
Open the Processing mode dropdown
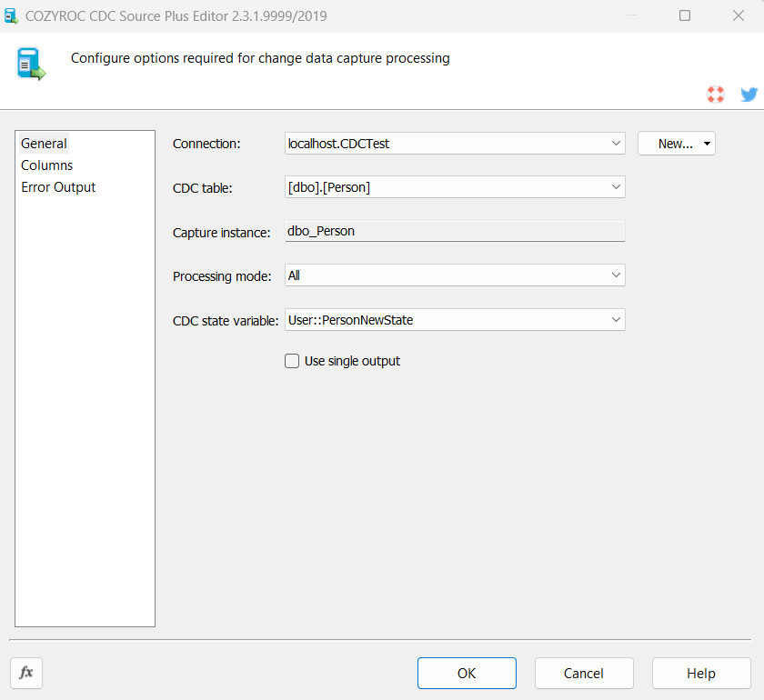tap(616, 275)
